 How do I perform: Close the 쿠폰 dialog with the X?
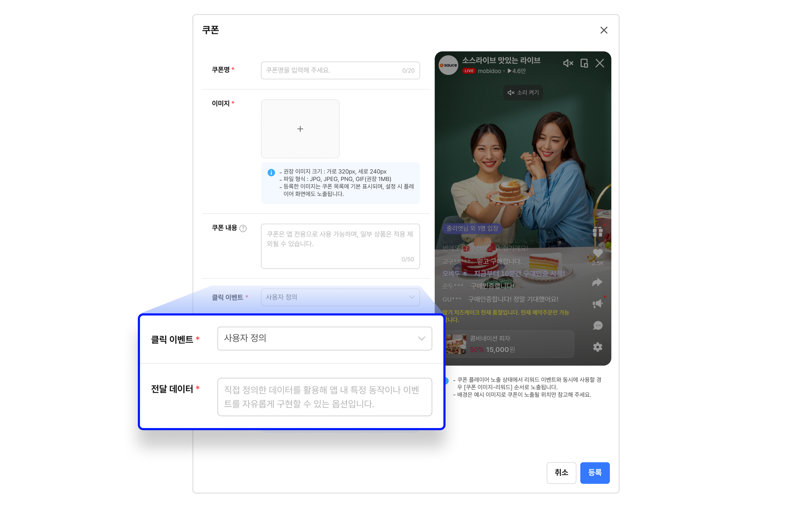tap(604, 30)
